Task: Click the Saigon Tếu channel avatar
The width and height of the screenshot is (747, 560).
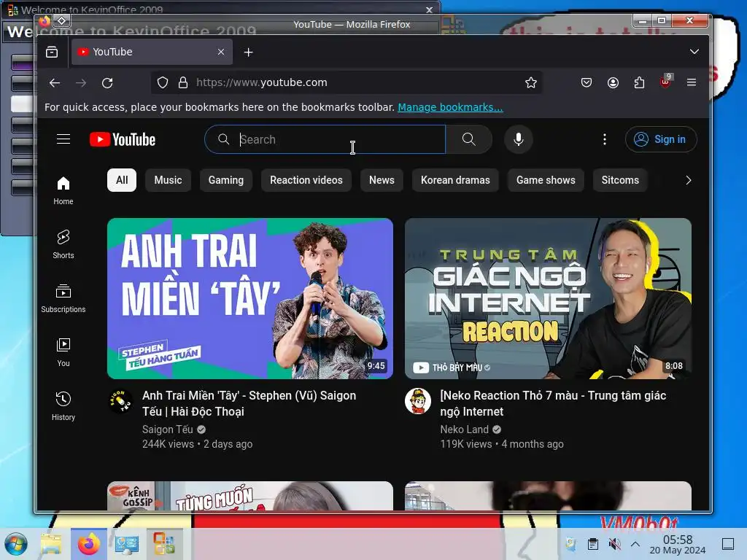Action: (x=120, y=401)
